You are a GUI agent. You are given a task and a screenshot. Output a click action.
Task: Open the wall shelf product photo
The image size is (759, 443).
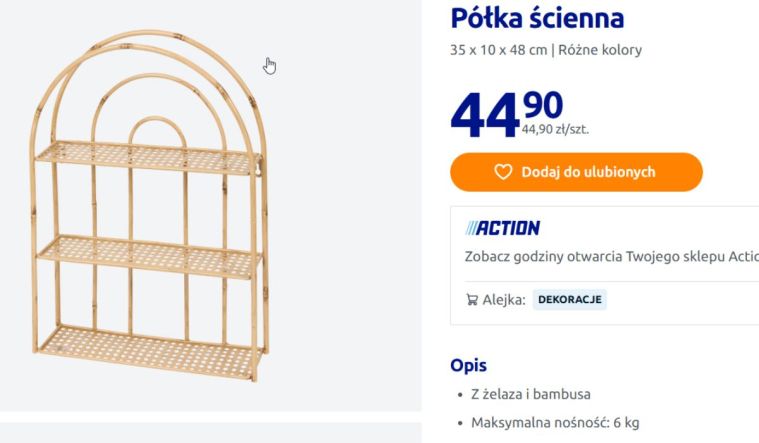point(150,210)
